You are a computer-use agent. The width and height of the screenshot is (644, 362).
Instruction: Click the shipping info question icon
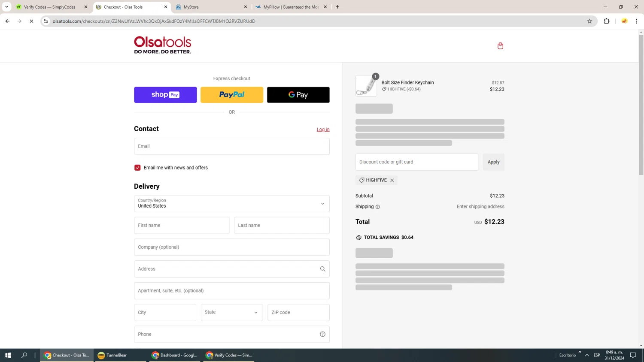[x=378, y=207]
